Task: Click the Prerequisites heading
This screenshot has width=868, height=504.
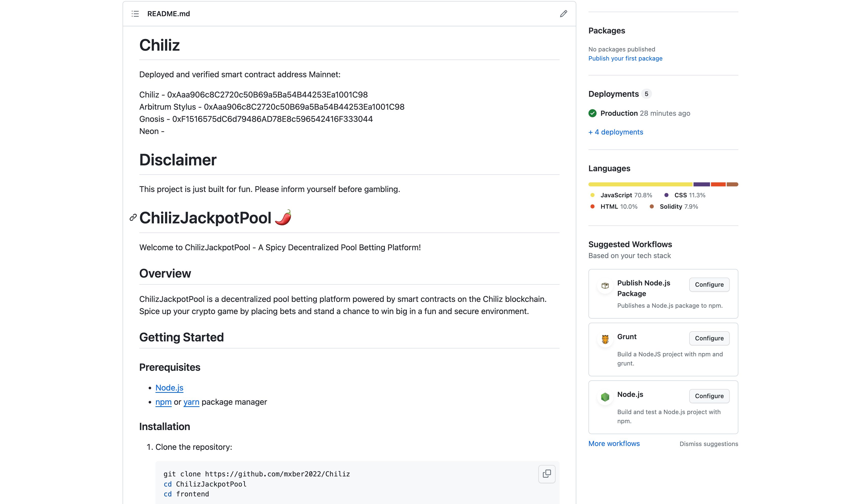Action: (x=169, y=367)
